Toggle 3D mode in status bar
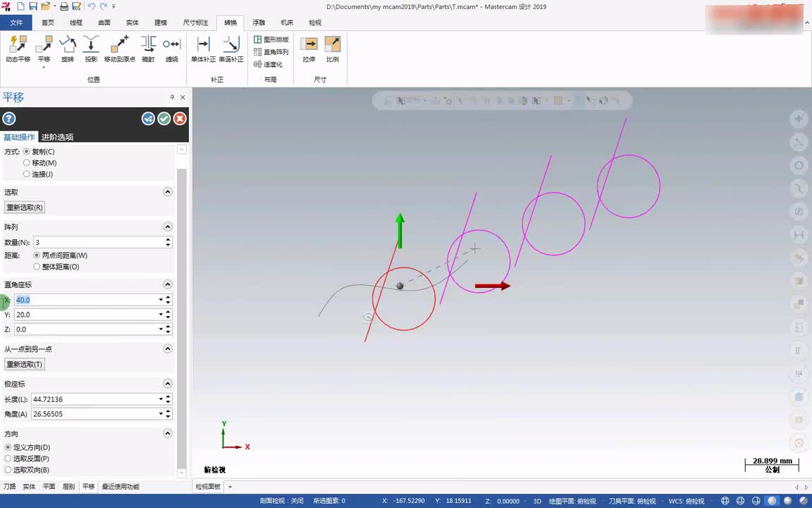 [537, 501]
